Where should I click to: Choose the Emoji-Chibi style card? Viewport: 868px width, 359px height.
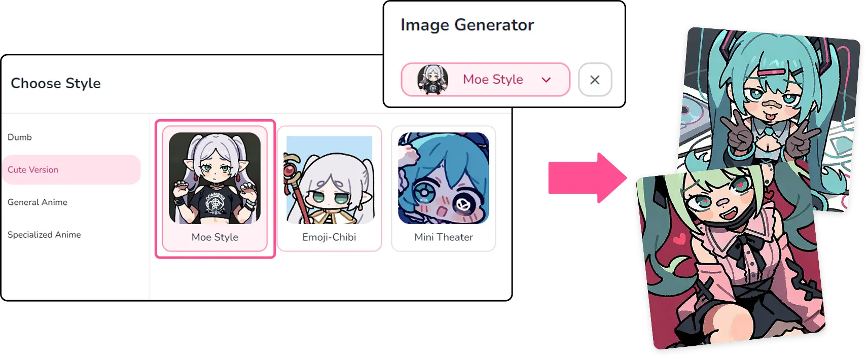pyautogui.click(x=329, y=189)
